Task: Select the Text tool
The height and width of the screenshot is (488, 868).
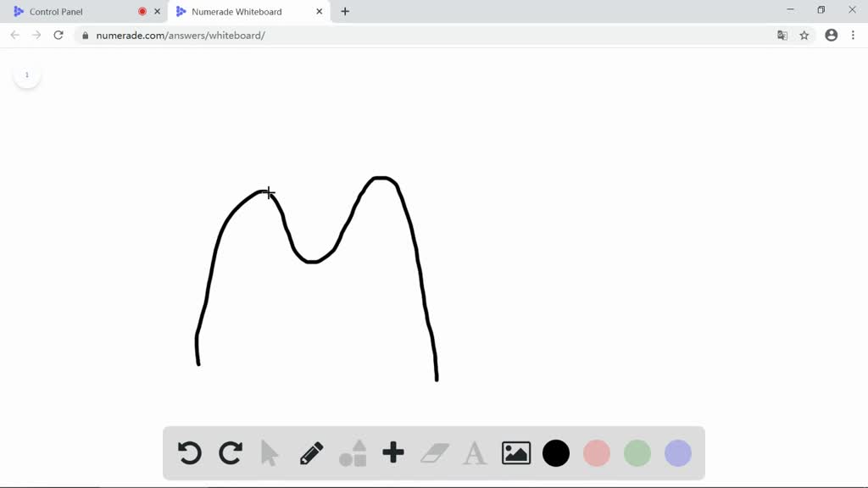Action: point(474,452)
